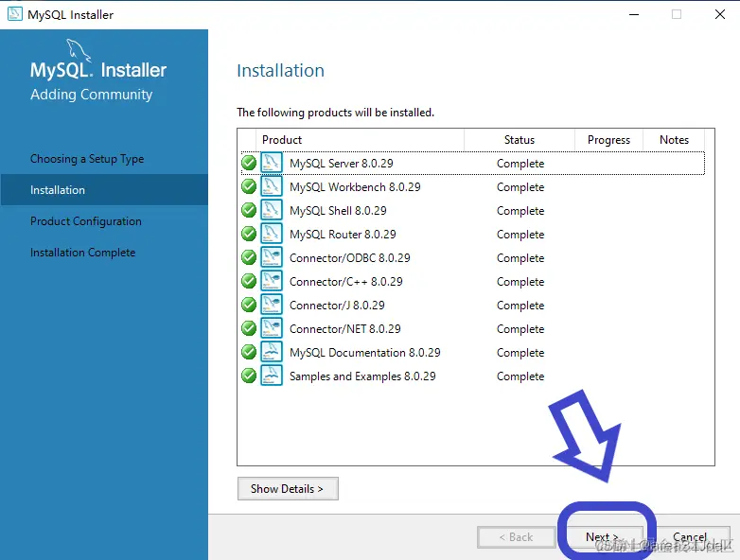Click the green check icon beside Connector/C++
The height and width of the screenshot is (560, 740).
(249, 281)
